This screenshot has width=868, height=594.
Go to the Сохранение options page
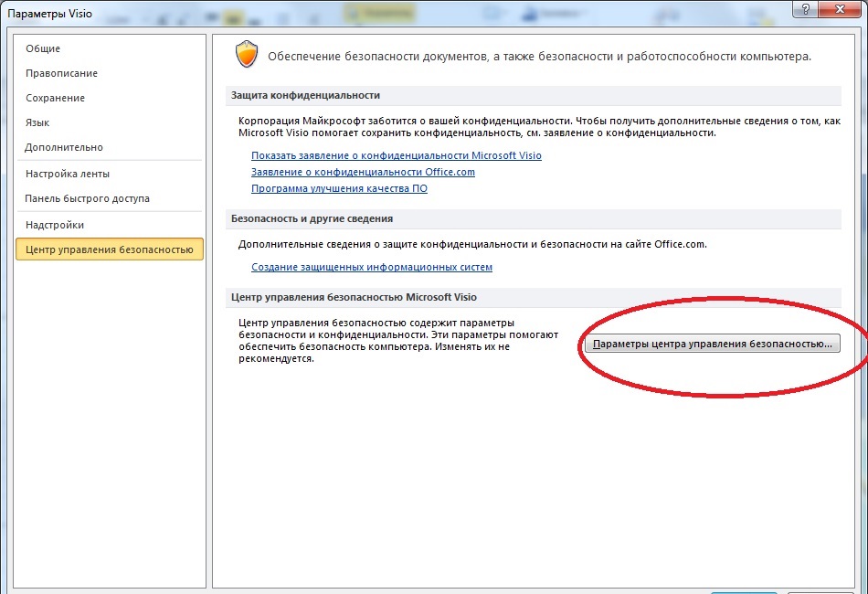coord(55,98)
